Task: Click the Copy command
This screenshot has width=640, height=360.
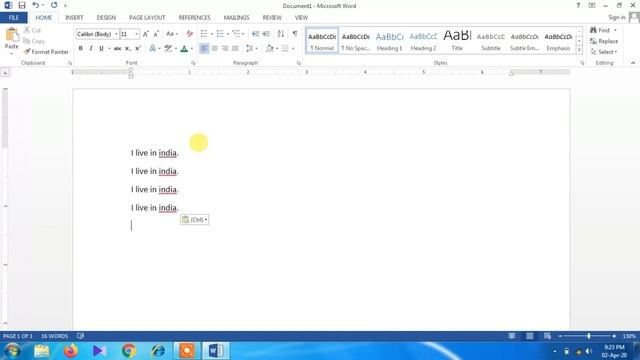Action: click(x=34, y=41)
